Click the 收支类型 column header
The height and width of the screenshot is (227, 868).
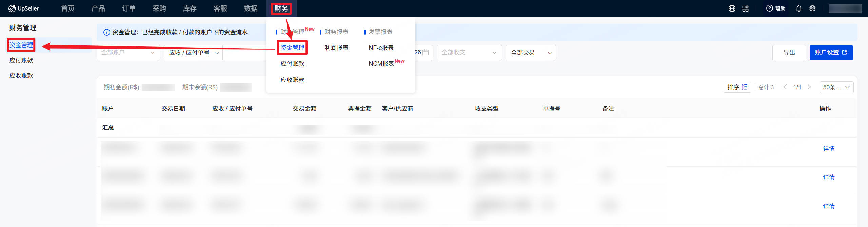[487, 109]
